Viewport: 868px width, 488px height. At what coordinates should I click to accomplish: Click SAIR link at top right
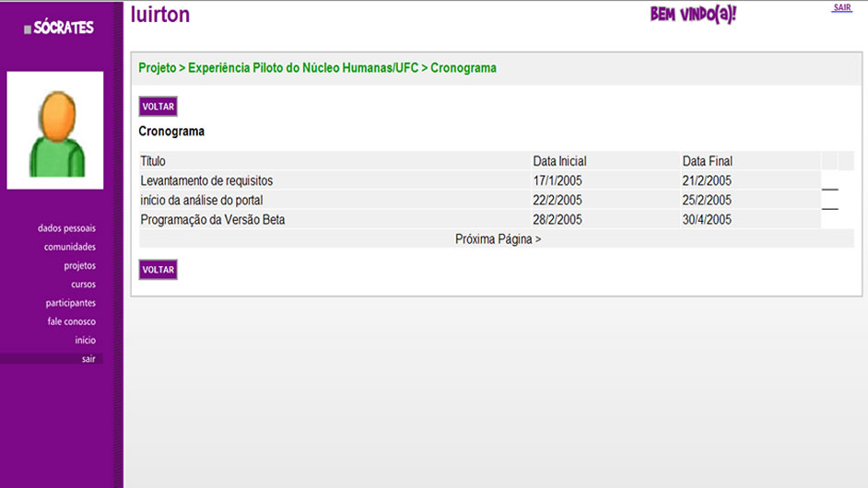click(x=841, y=8)
